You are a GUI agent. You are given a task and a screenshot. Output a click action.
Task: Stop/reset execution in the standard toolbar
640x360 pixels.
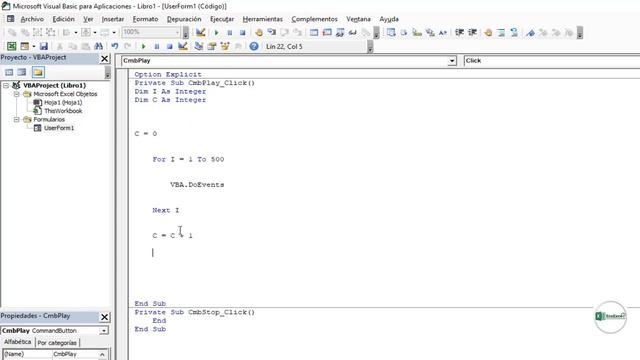pos(169,47)
